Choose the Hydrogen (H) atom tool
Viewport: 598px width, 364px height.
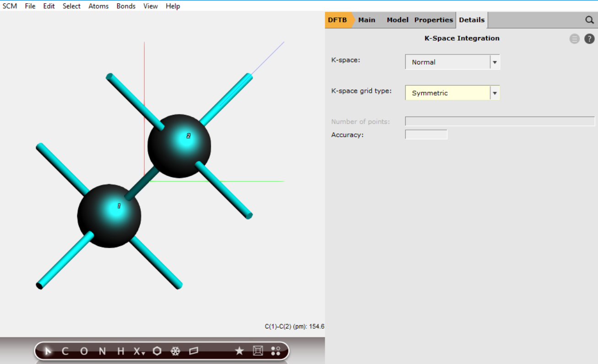pyautogui.click(x=120, y=351)
